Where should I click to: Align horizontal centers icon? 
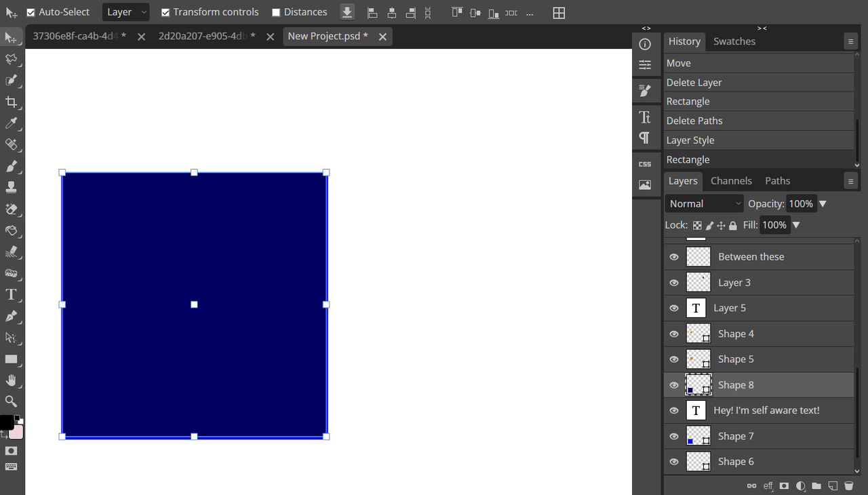point(391,13)
